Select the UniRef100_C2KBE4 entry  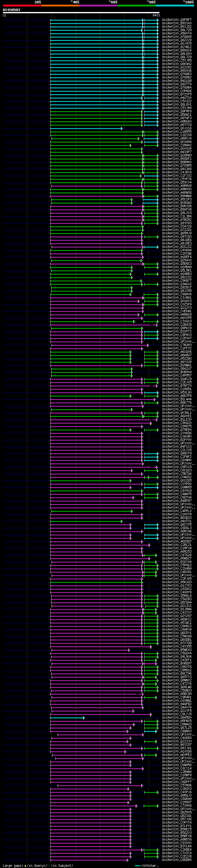177,850
